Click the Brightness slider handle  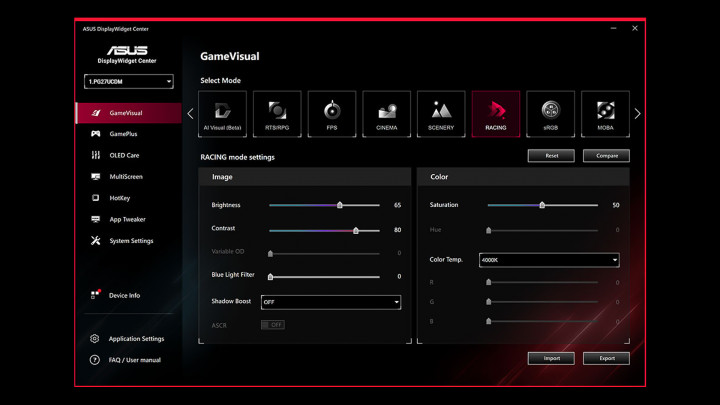click(340, 205)
